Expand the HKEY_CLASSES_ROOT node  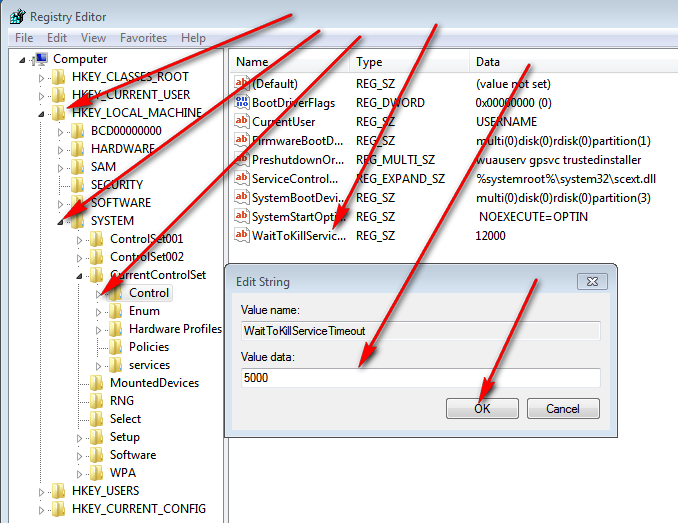[x=41, y=78]
